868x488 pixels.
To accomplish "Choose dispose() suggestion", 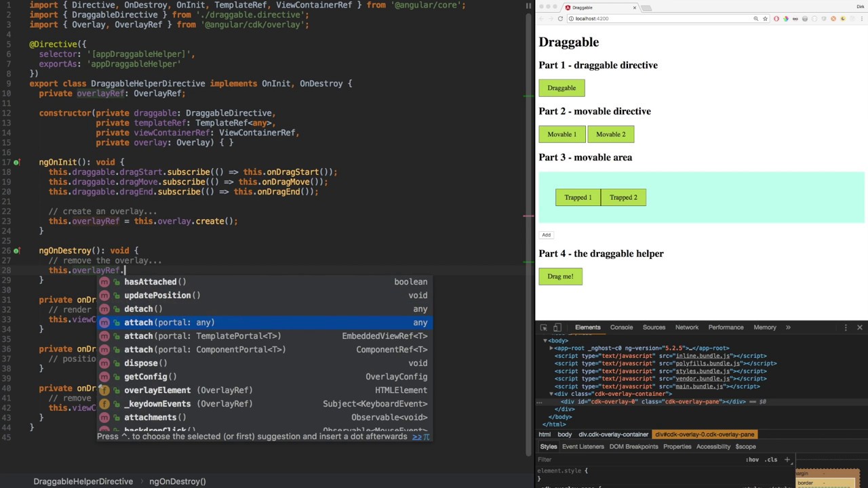I will 264,363.
